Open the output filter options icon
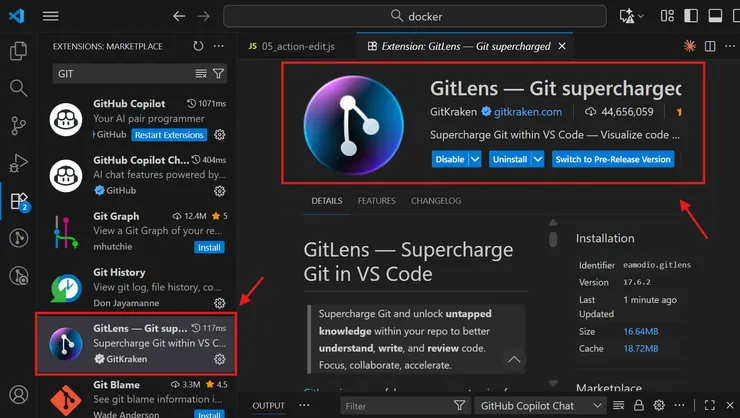This screenshot has height=418, width=740. [459, 405]
